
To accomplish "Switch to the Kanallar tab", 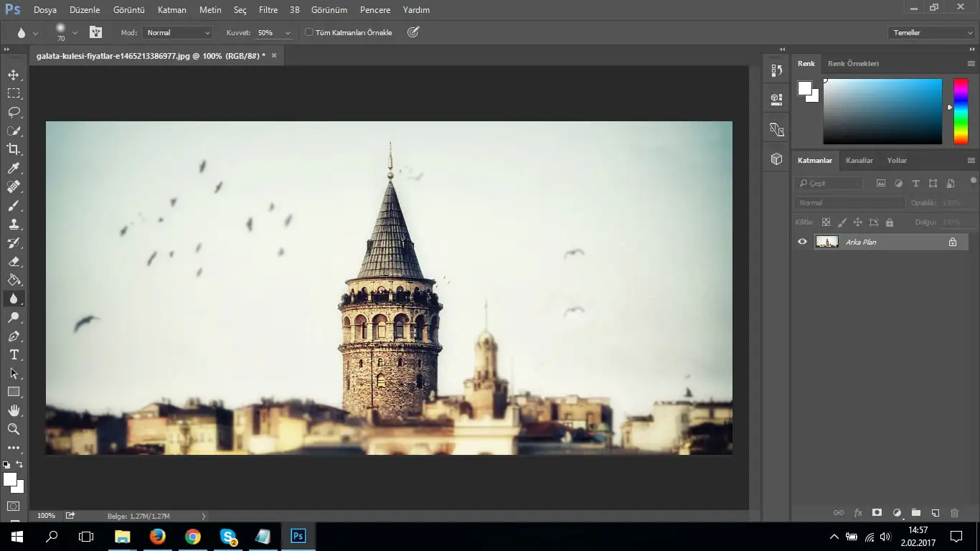I will point(859,160).
